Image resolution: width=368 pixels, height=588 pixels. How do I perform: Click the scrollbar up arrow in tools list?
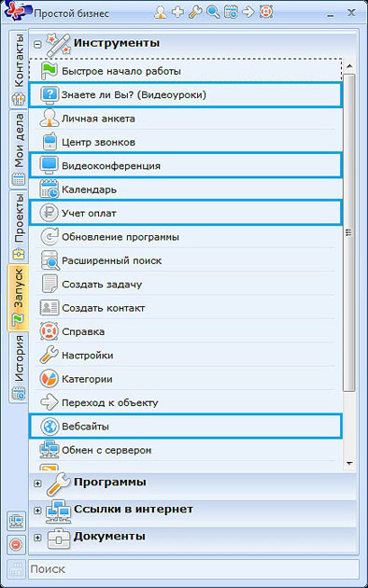point(349,66)
